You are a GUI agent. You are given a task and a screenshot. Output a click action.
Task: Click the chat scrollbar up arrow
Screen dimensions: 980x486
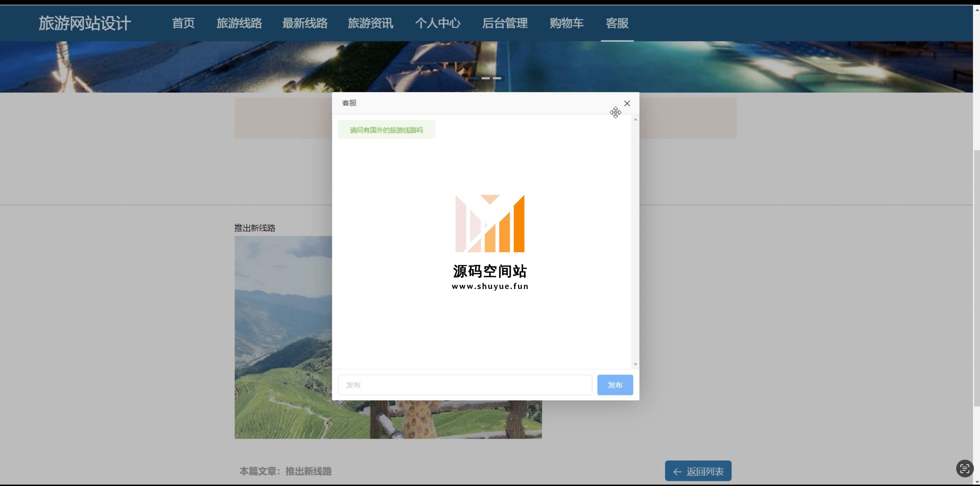(635, 120)
